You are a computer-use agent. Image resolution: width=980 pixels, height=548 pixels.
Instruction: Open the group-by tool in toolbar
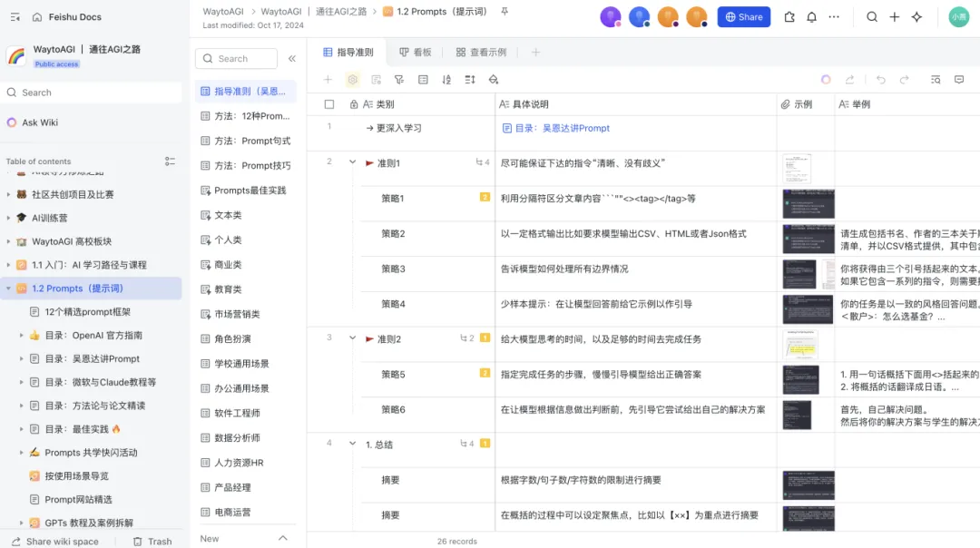click(x=423, y=79)
